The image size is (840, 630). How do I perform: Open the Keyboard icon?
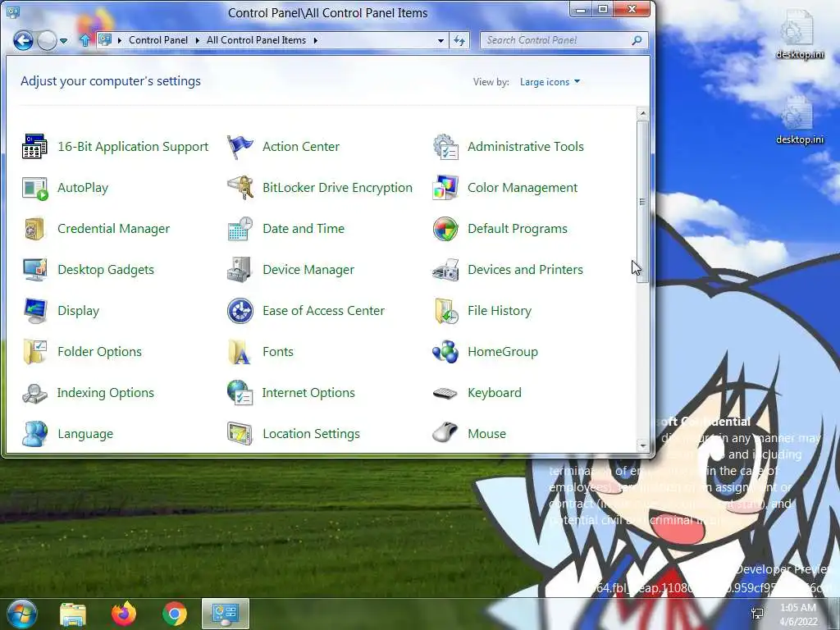[x=445, y=393]
